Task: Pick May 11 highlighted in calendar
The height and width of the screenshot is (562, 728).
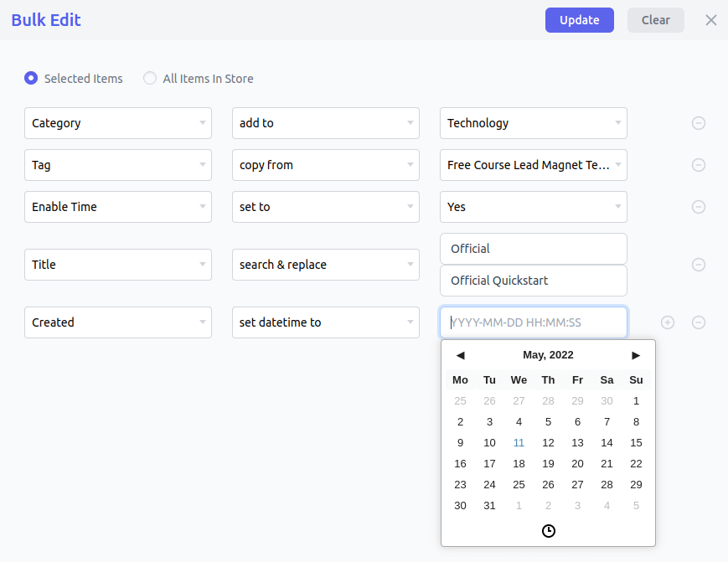Action: 519,443
